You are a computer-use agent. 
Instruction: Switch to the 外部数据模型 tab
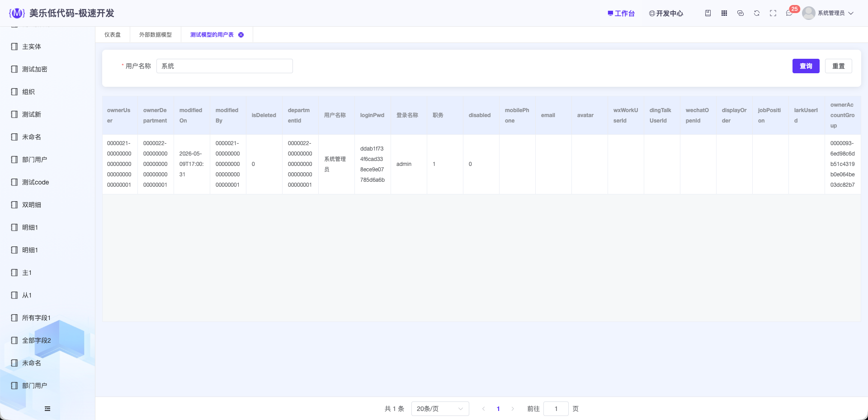(x=156, y=35)
